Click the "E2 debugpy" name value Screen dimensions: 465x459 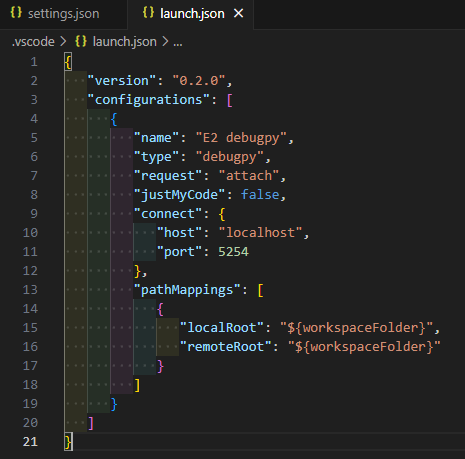click(x=241, y=138)
